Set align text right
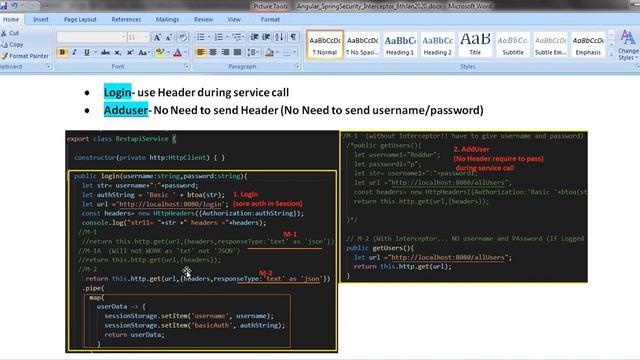This screenshot has width=640, height=360. click(225, 53)
